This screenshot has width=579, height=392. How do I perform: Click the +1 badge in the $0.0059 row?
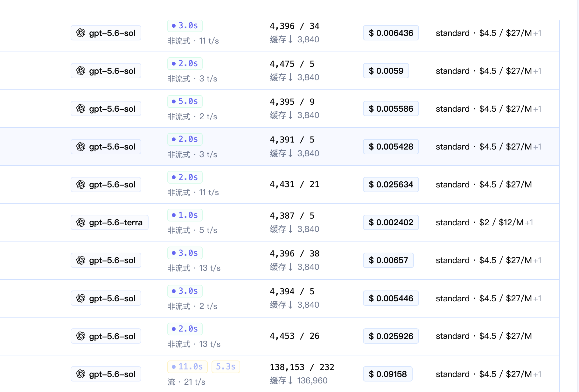click(538, 71)
